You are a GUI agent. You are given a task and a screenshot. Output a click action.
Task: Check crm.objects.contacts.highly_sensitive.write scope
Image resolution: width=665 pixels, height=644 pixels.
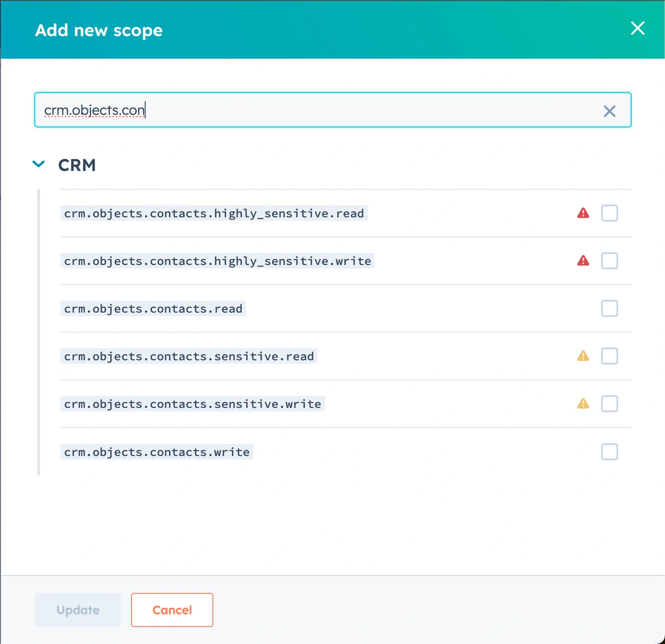(x=610, y=261)
